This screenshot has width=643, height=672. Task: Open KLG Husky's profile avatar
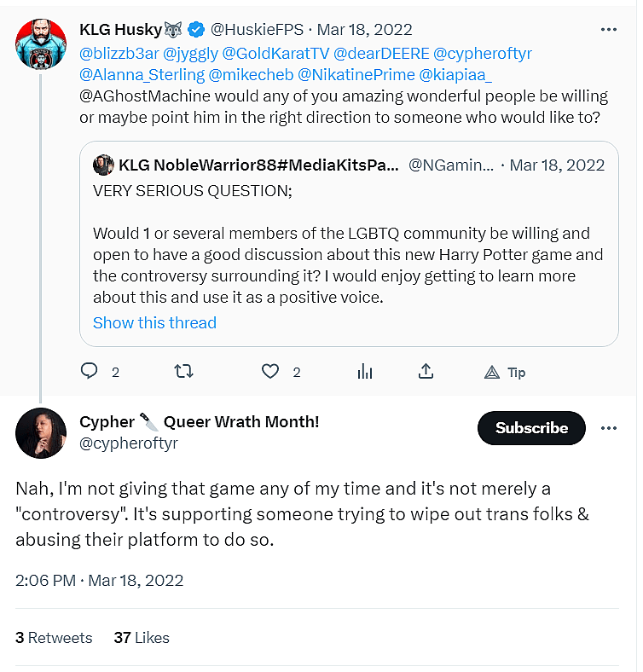click(x=41, y=43)
